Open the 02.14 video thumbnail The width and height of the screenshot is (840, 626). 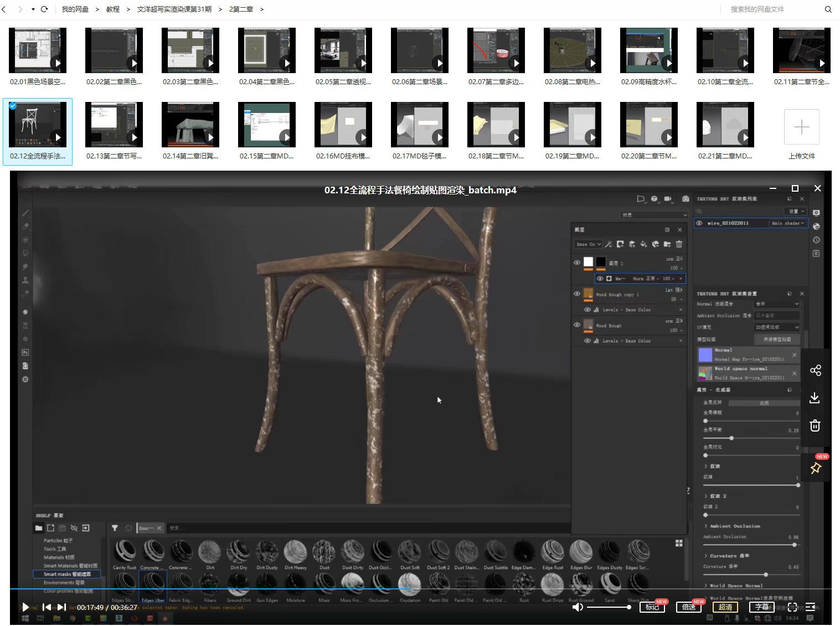point(190,125)
